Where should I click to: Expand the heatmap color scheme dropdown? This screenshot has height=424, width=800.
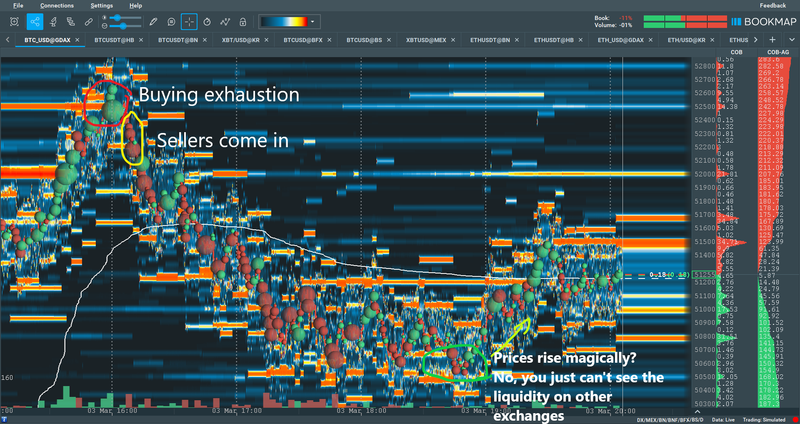312,22
